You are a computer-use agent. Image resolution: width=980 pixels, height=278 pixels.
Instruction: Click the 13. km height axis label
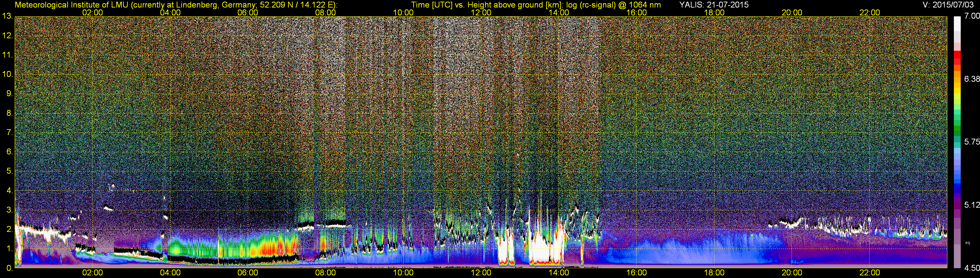tap(8, 16)
